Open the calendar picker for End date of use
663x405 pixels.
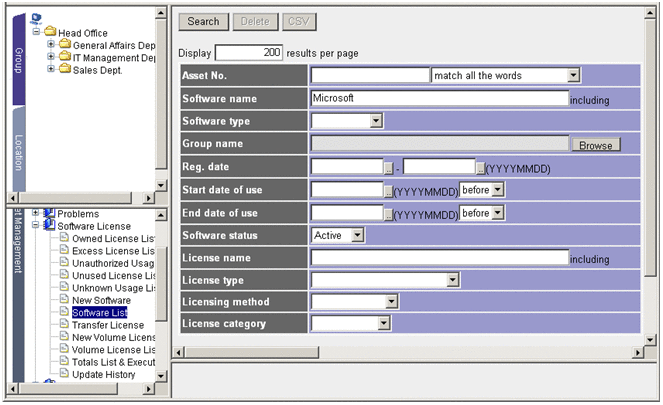389,215
